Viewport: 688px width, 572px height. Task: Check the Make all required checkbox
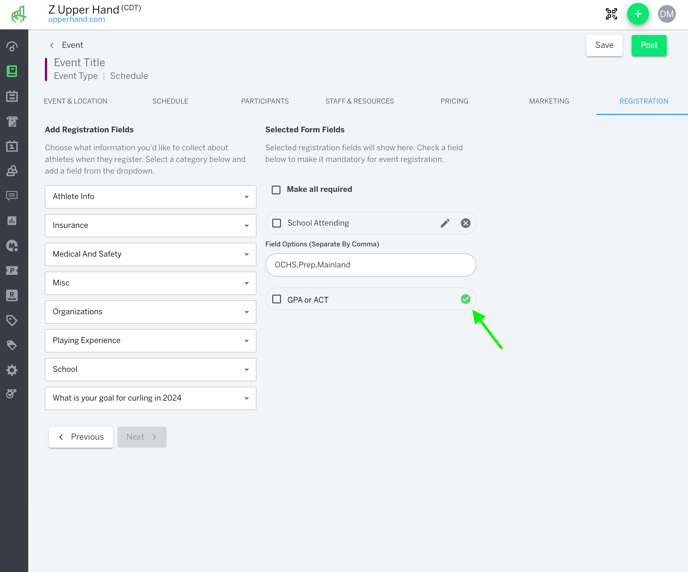(x=276, y=190)
